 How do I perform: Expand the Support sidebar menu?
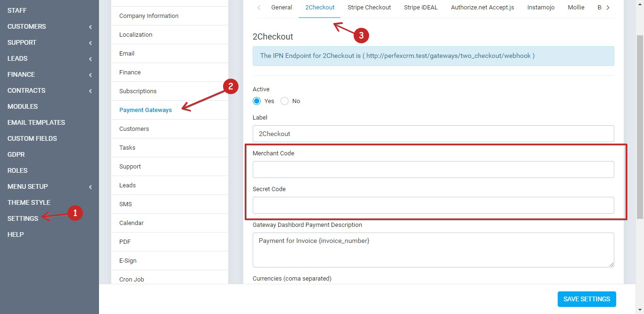pyautogui.click(x=50, y=42)
